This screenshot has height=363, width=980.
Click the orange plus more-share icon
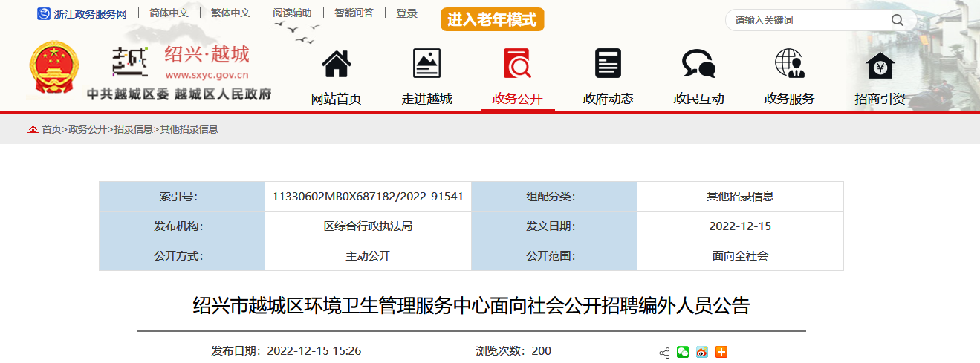[x=721, y=352]
